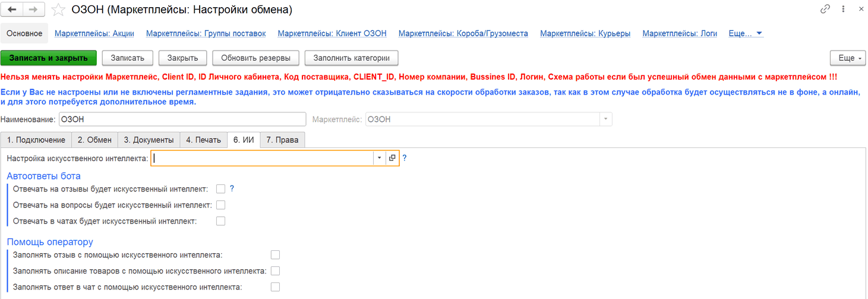Viewport: 868px width, 299px height.
Task: Open selected AI setting with the open-form icon
Action: point(392,158)
